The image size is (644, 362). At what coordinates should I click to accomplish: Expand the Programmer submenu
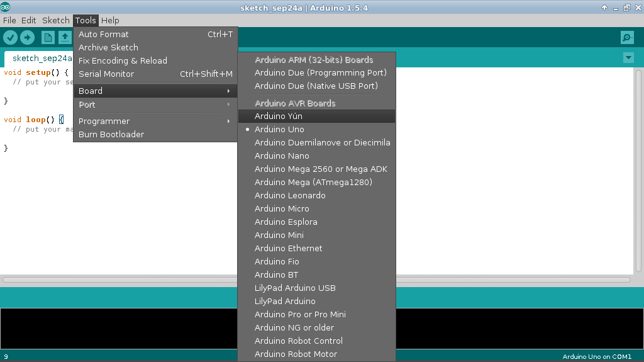[155, 121]
